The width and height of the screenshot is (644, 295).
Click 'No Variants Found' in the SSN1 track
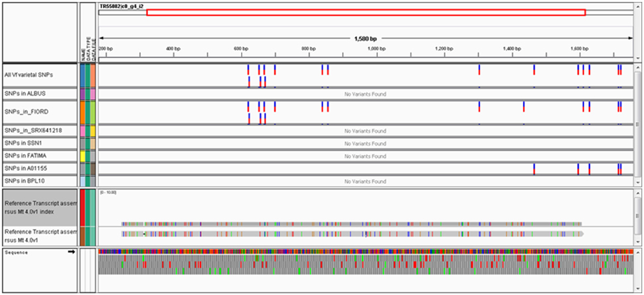(x=365, y=144)
